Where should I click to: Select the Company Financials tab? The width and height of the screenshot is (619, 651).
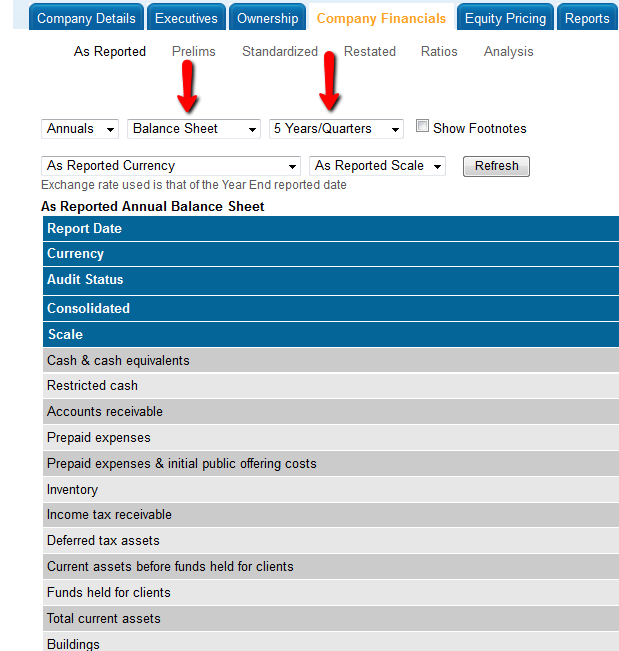click(381, 17)
